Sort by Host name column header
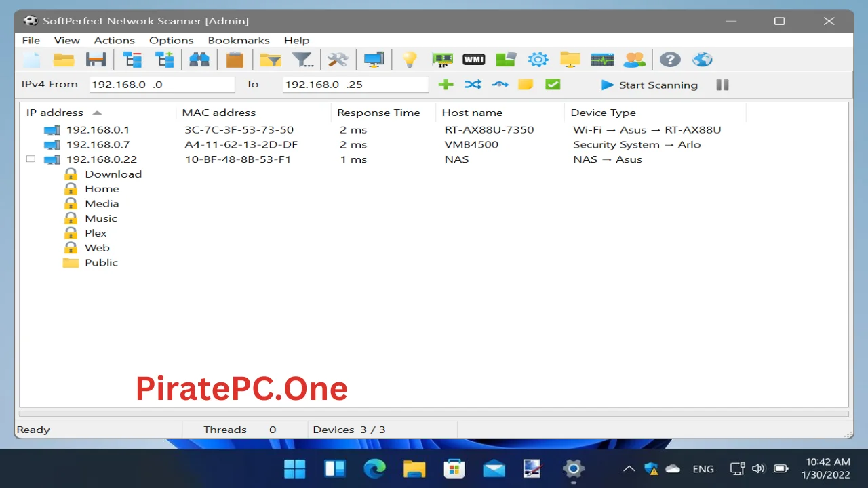 point(500,113)
